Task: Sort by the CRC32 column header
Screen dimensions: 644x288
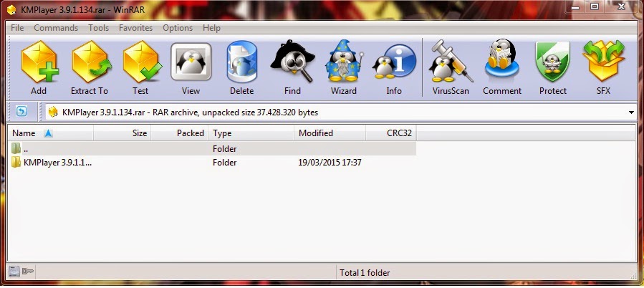Action: pyautogui.click(x=391, y=133)
